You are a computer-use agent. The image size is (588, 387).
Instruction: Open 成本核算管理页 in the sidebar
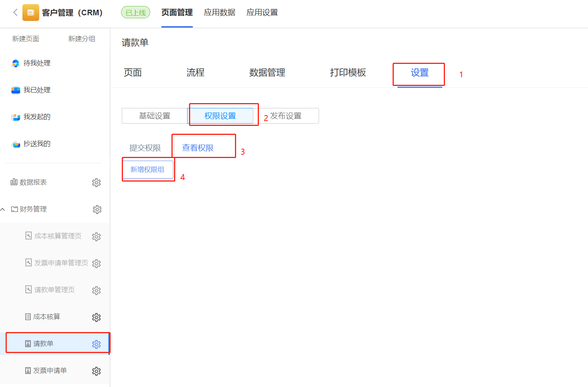click(58, 236)
